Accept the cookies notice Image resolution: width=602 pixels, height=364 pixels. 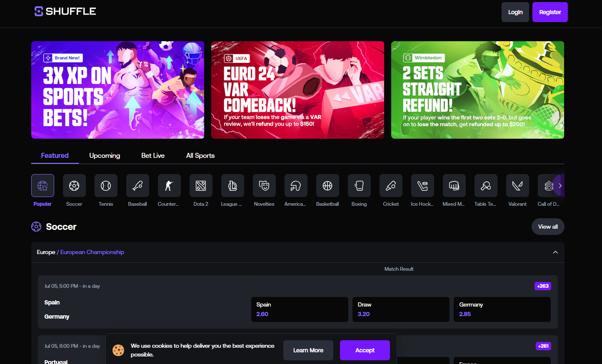click(365, 350)
